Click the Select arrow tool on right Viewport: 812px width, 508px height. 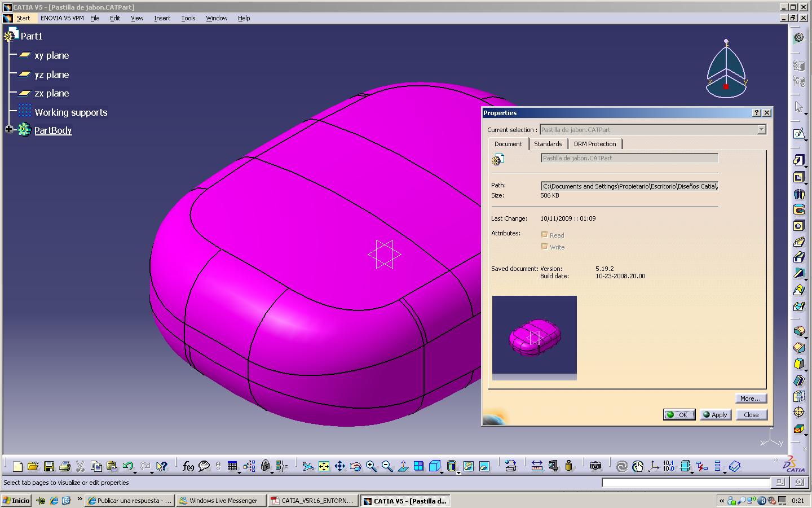pyautogui.click(x=798, y=107)
